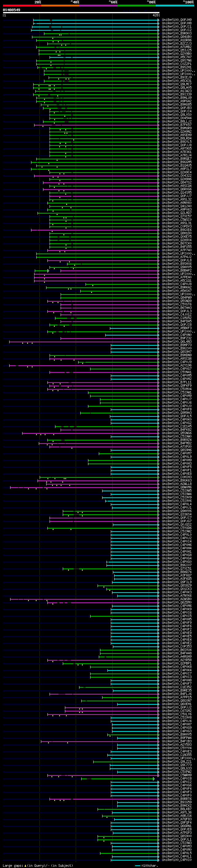
Task: Click the cyan alignment bar for UniRef100_Q66RN1
Action: coord(135,826)
